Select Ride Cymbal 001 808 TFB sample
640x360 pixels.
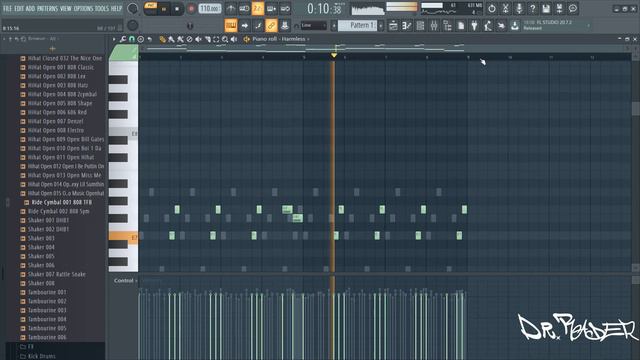pyautogui.click(x=62, y=202)
